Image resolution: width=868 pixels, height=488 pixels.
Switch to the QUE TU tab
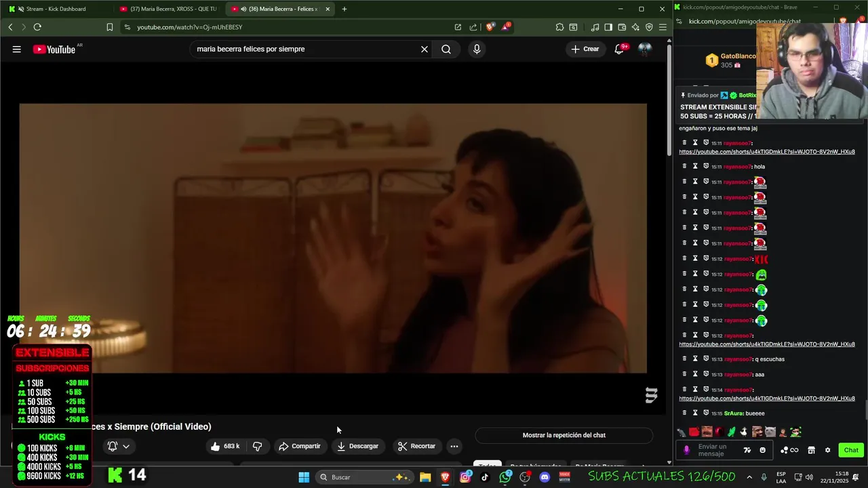coord(168,9)
